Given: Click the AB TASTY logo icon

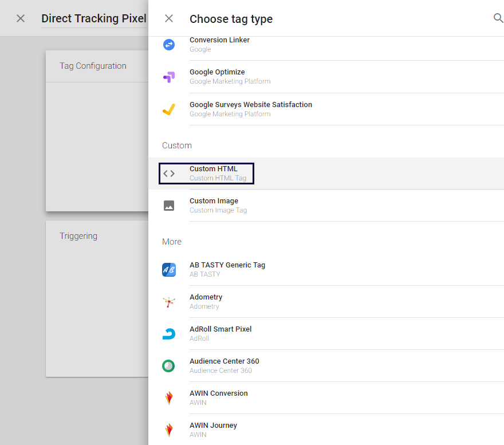Looking at the screenshot, I should coord(169,270).
